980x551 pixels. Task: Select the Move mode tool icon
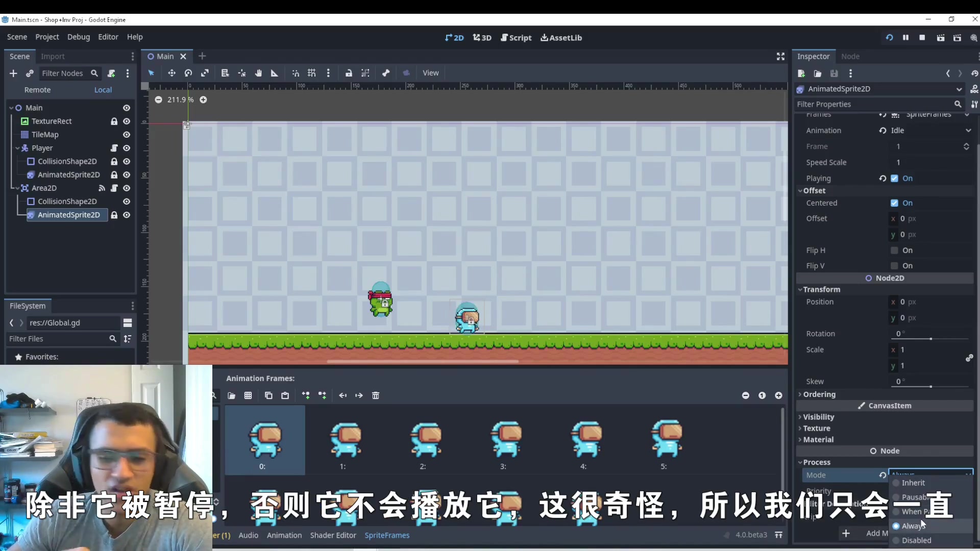coord(171,73)
